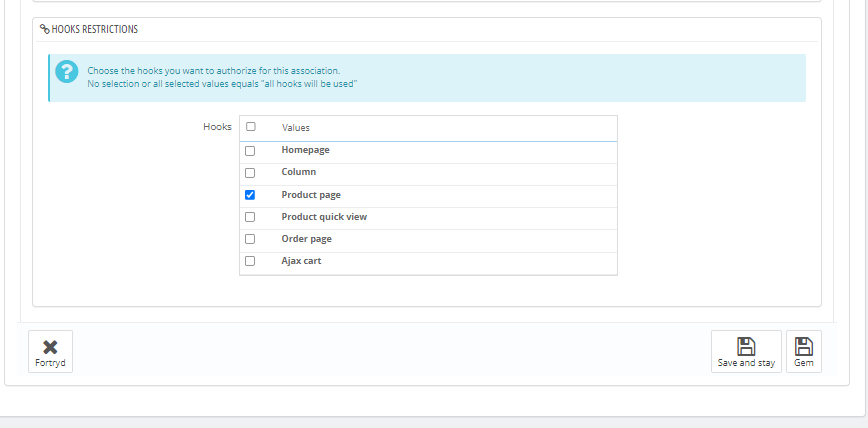Check the Ajax cart hook checkbox

(250, 261)
